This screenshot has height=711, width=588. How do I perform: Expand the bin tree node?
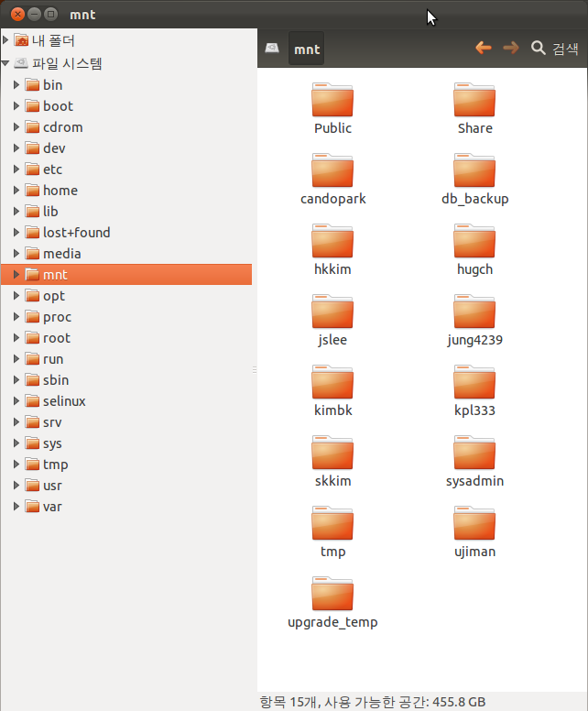16,85
